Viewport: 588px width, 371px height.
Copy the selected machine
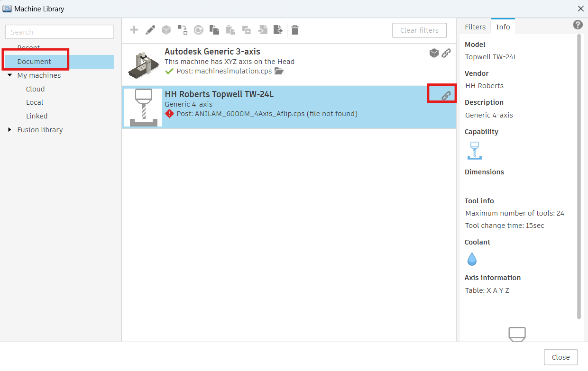pos(214,30)
